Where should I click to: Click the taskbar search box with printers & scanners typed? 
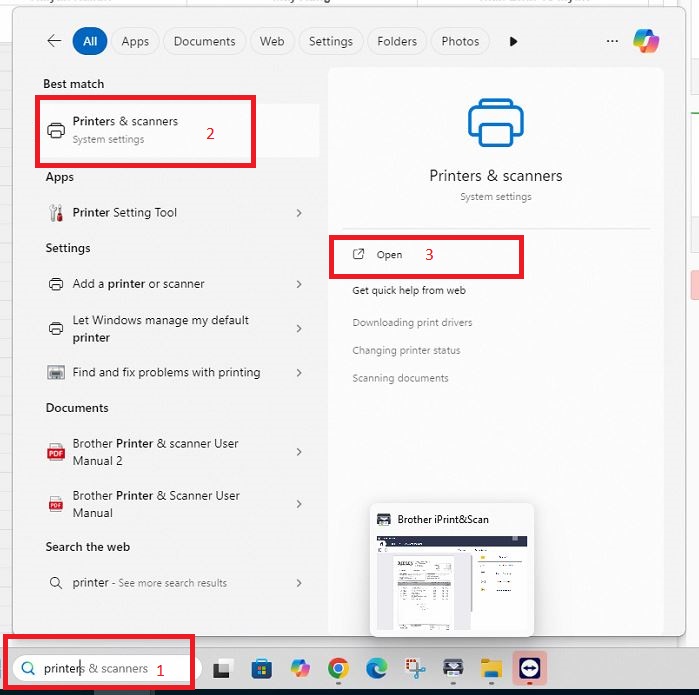[107, 668]
